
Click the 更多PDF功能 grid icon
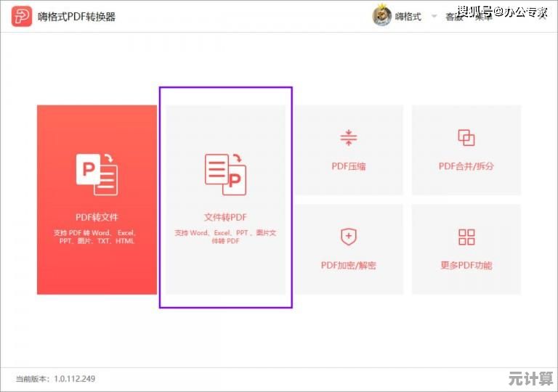(466, 237)
